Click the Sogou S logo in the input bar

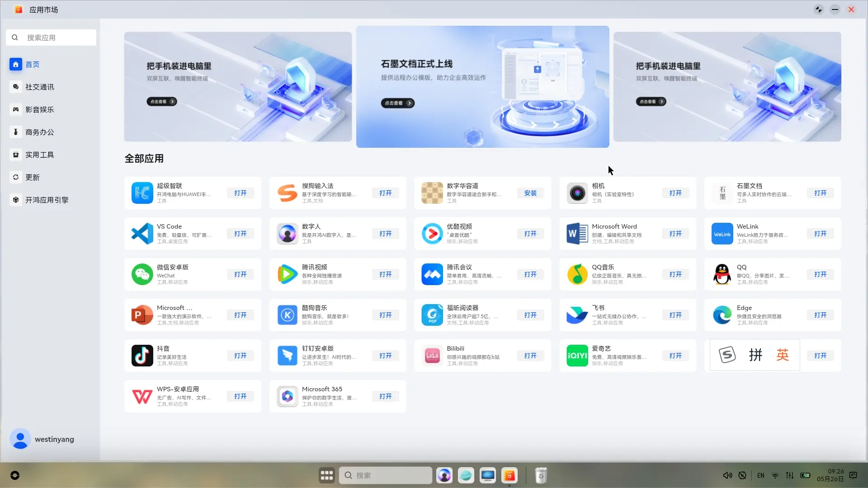(727, 355)
